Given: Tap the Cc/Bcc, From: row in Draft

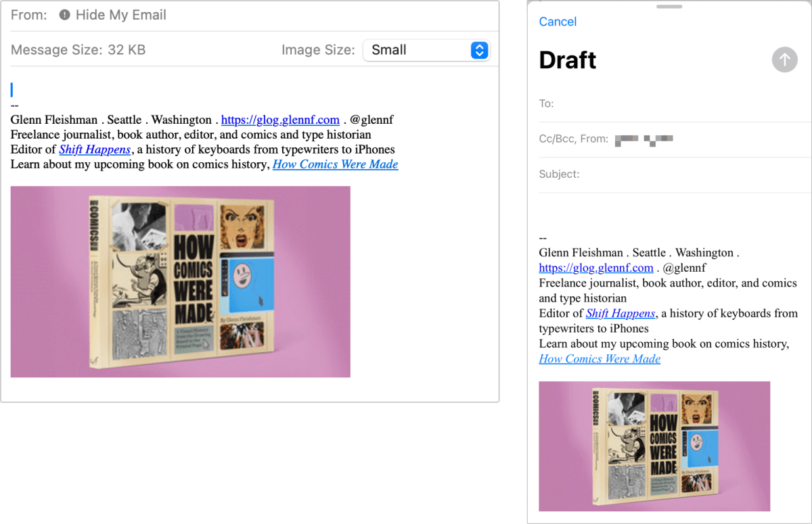Looking at the screenshot, I should 675,139.
